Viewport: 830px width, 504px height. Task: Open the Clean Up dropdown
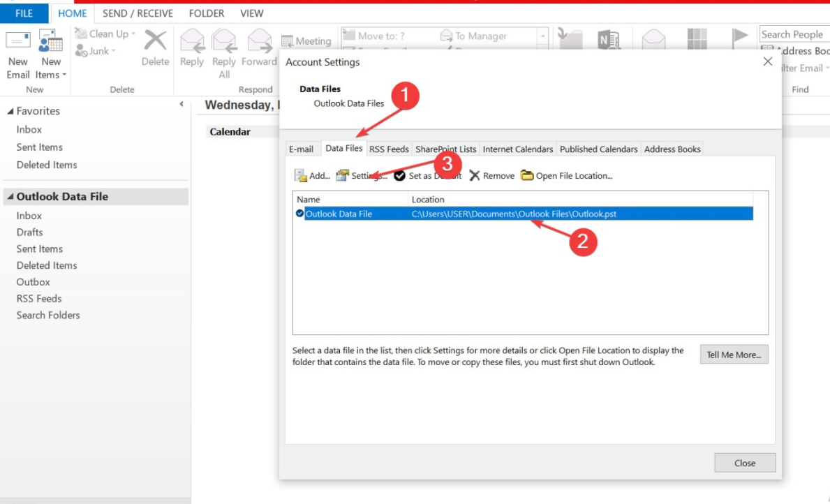click(x=105, y=34)
